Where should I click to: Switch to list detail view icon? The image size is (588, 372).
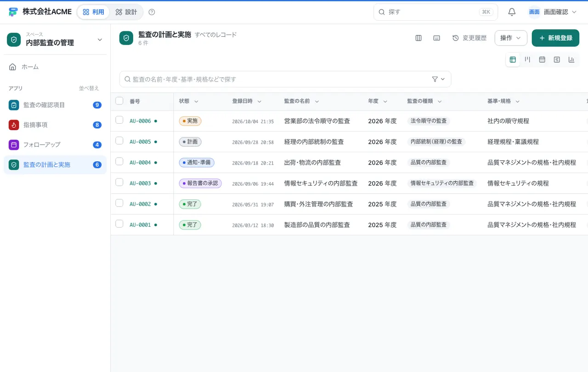coord(557,60)
